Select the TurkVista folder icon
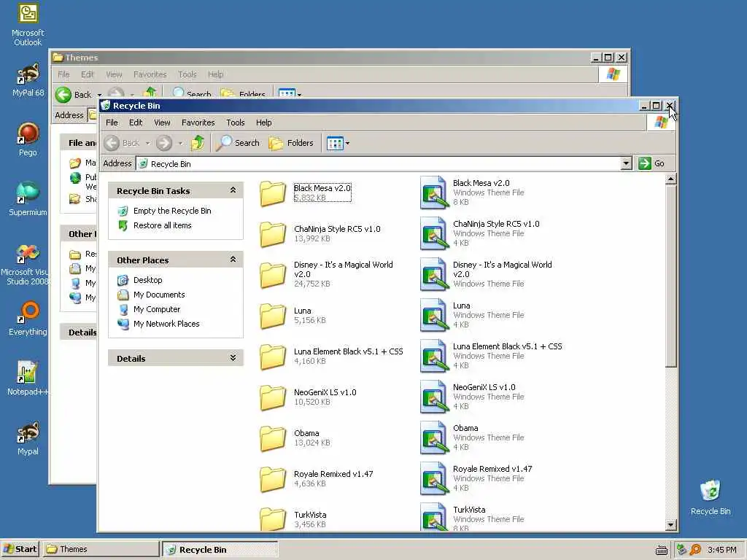The image size is (747, 560). [x=273, y=519]
